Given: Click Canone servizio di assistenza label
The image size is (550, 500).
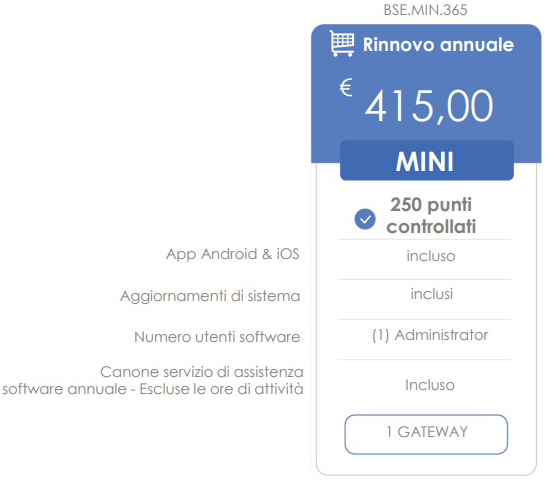Looking at the screenshot, I should click(202, 372).
